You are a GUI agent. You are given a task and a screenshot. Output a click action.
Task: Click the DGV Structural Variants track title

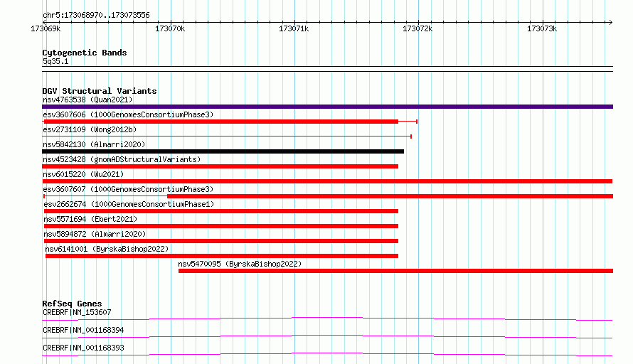click(x=100, y=91)
